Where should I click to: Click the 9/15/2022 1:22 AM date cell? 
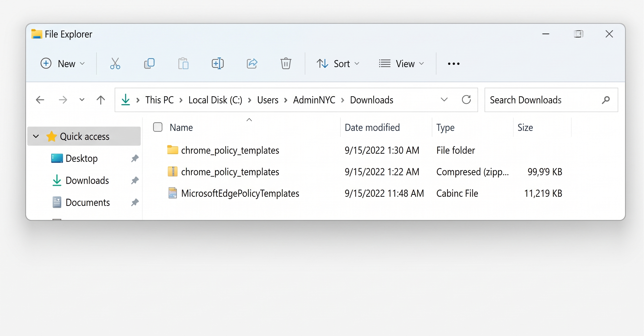pos(382,172)
